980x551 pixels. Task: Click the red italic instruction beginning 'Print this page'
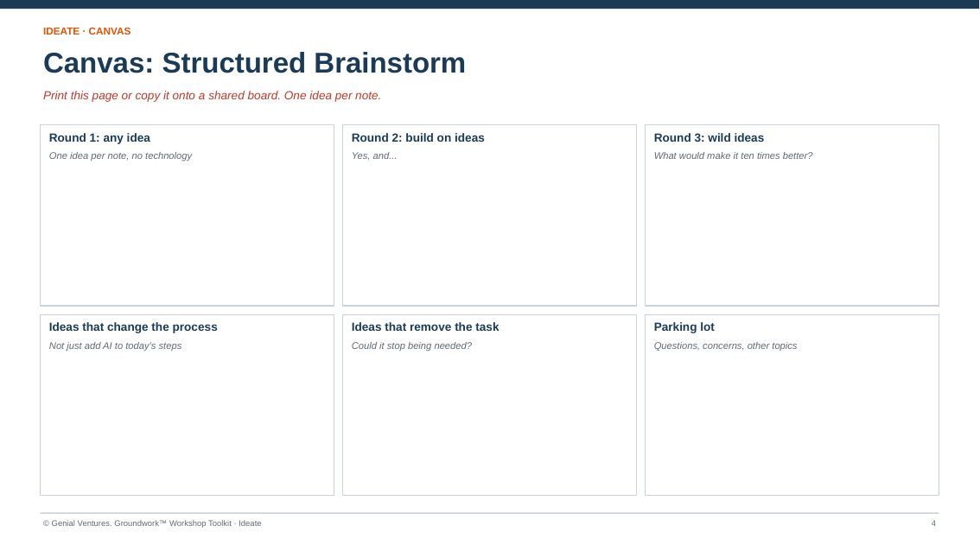[x=212, y=96]
